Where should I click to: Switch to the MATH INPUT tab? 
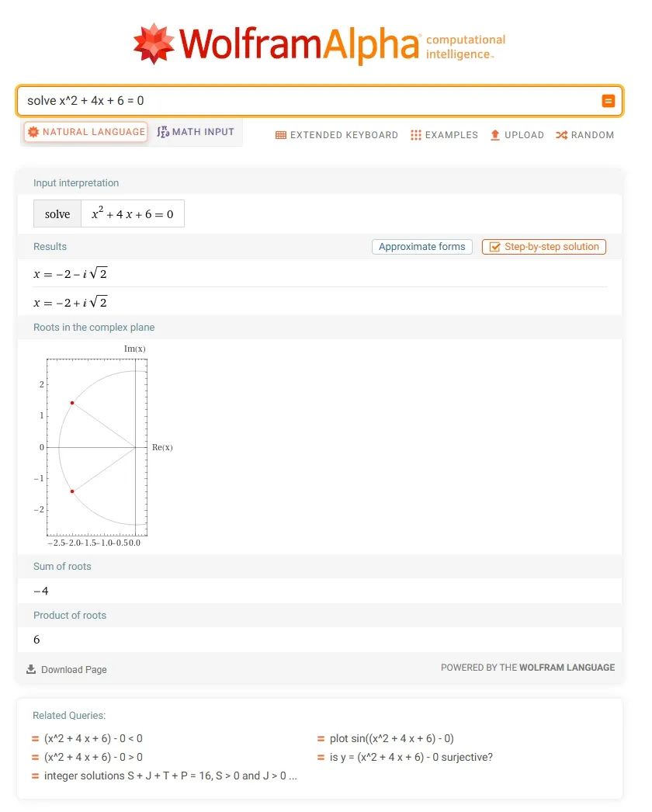[x=195, y=131]
